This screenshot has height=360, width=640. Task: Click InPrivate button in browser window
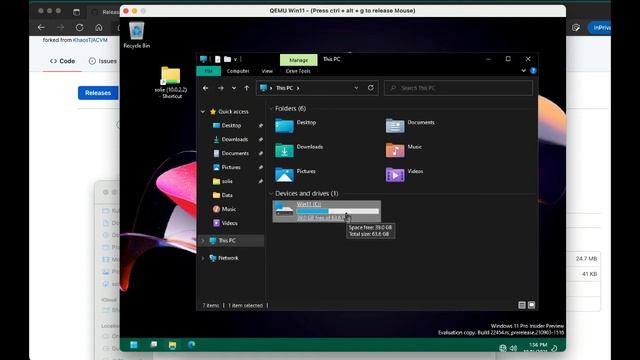600,27
